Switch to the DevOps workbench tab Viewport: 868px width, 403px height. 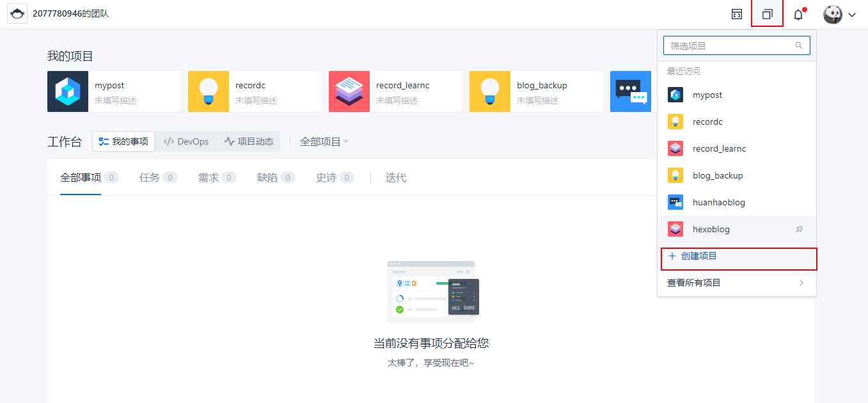186,141
